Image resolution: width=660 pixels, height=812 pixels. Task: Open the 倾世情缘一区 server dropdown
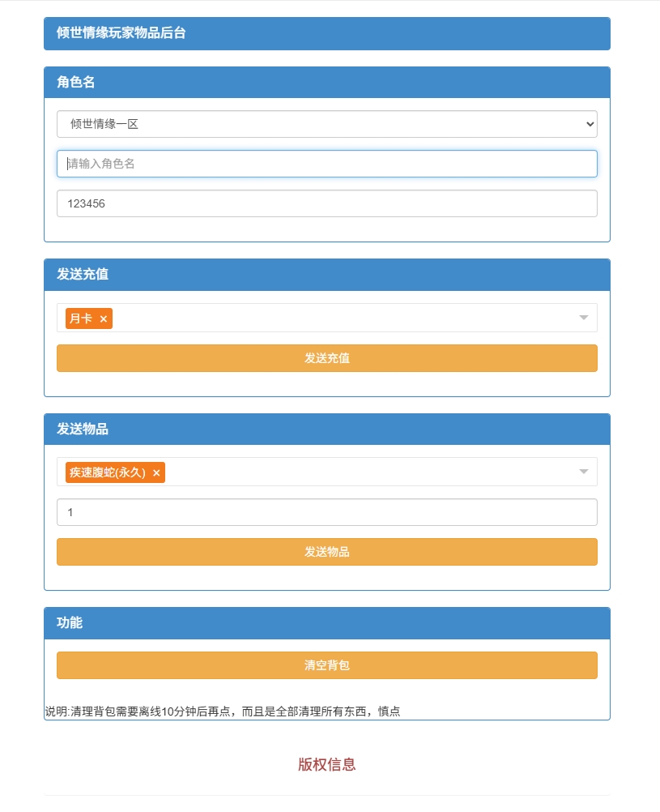327,124
